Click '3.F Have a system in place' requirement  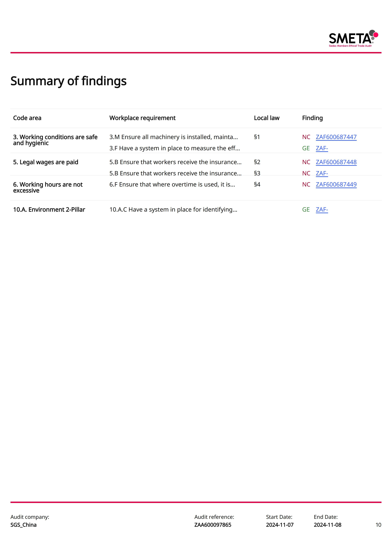click(x=174, y=148)
